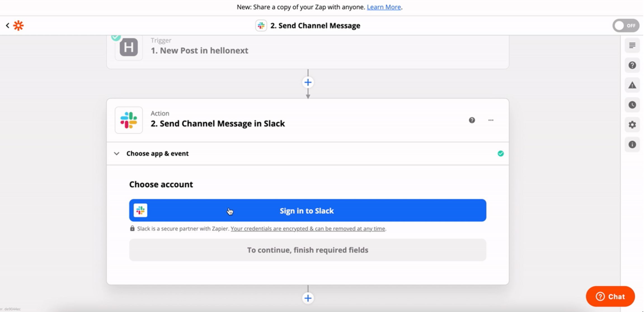Toggle the Zap ON/OFF switch
Screen dimensions: 644x312
tap(626, 26)
